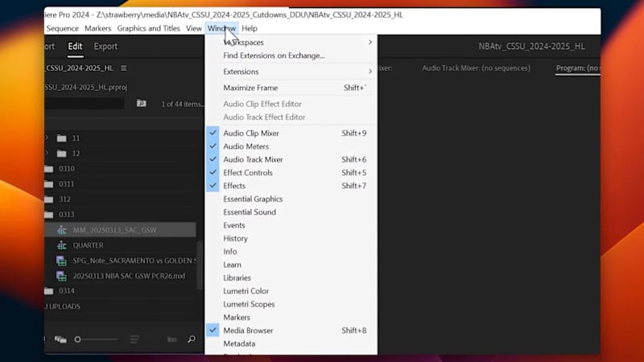Switch to the Edit tab
Screen dimensions: 644x362
tap(75, 47)
